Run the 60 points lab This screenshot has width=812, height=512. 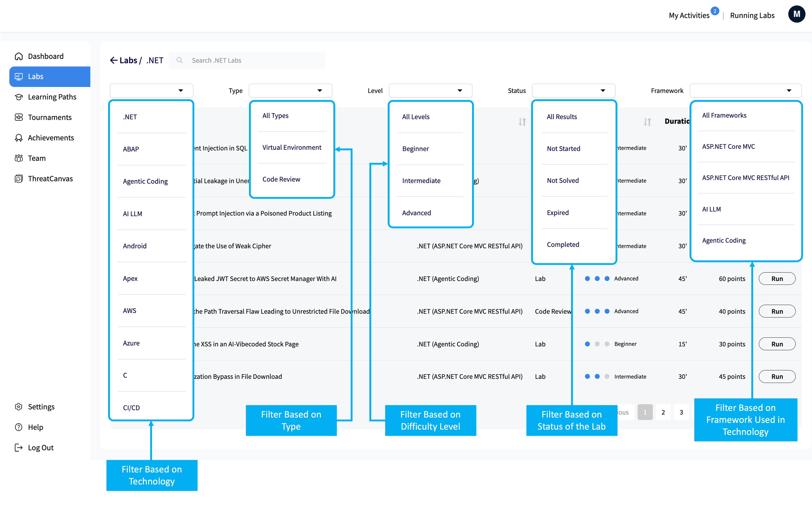[777, 279]
